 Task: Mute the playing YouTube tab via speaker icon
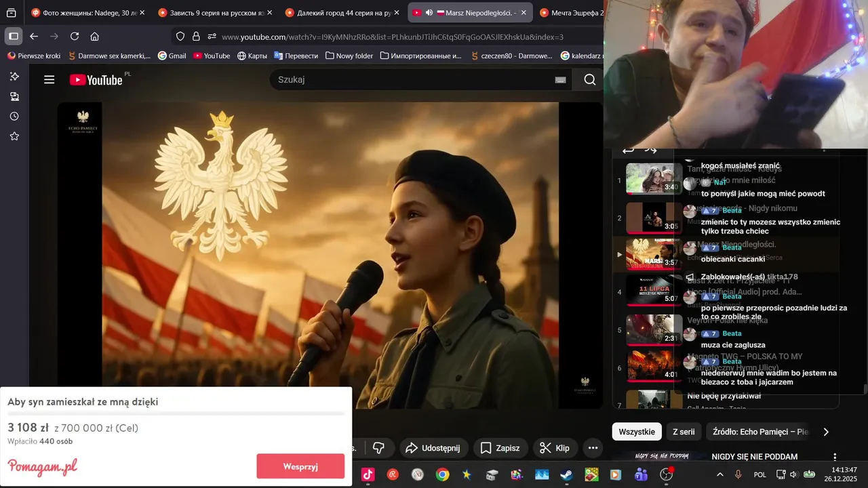[x=429, y=13]
